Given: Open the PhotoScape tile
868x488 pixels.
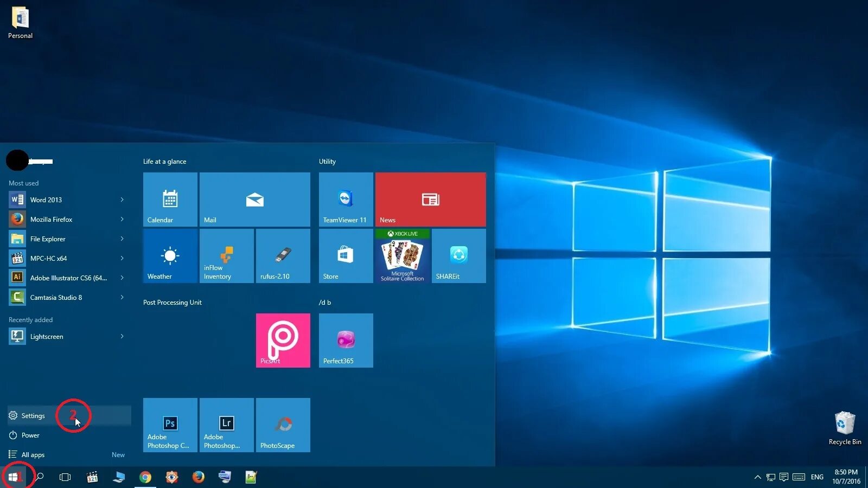Looking at the screenshot, I should pyautogui.click(x=283, y=425).
